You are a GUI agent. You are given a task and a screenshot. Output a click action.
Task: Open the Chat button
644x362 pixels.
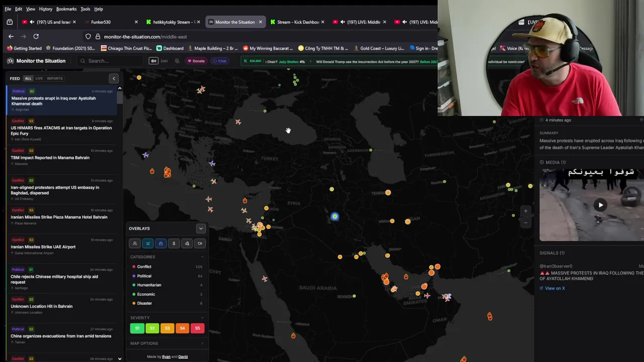pos(219,61)
